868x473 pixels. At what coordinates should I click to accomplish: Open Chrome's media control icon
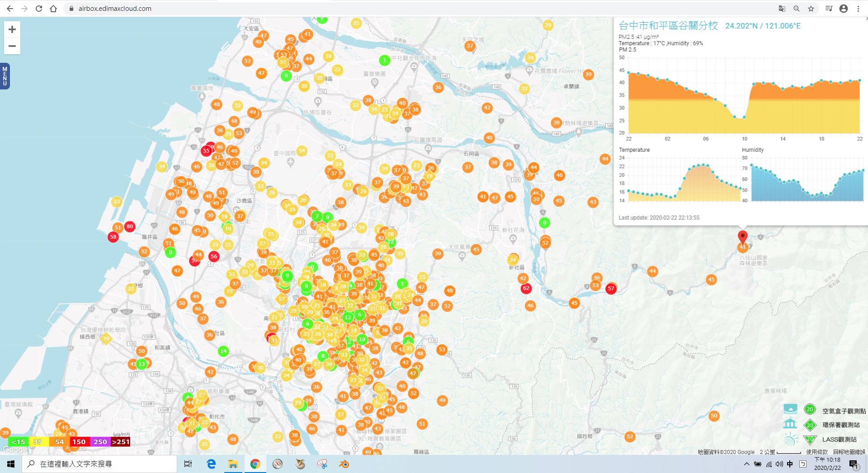pyautogui.click(x=829, y=9)
